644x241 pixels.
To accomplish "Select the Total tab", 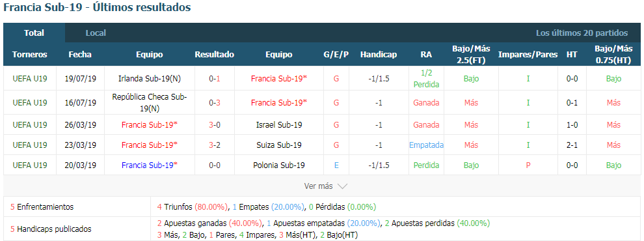I will pos(34,33).
